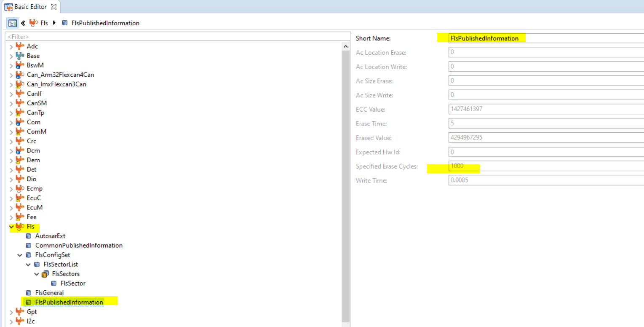This screenshot has width=644, height=327.
Task: Expand the BswM tree node
Action: click(x=11, y=65)
